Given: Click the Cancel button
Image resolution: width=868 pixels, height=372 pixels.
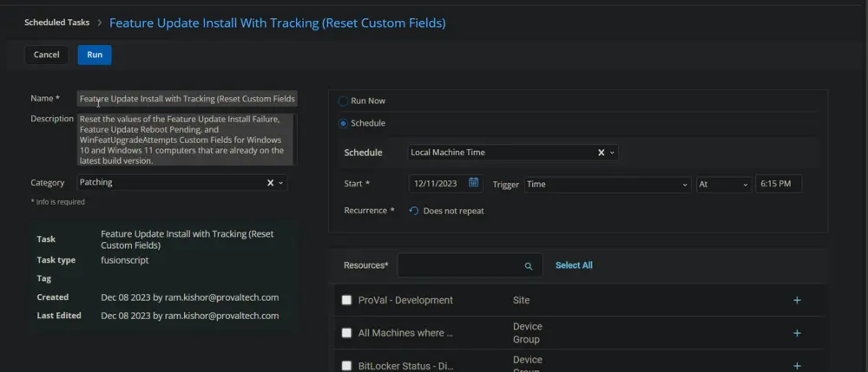Looking at the screenshot, I should 47,55.
